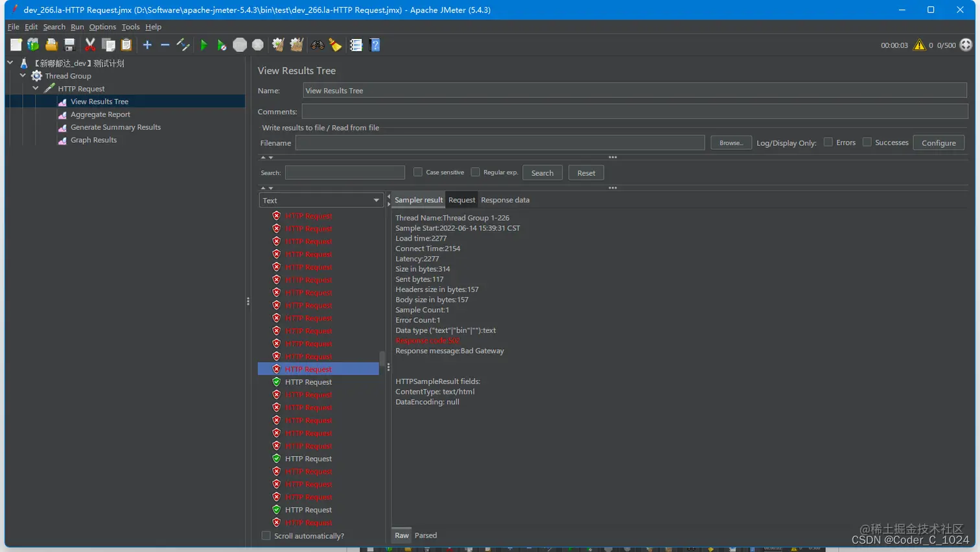Enable the Successes only checkbox
The width and height of the screenshot is (980, 552).
[x=867, y=142]
